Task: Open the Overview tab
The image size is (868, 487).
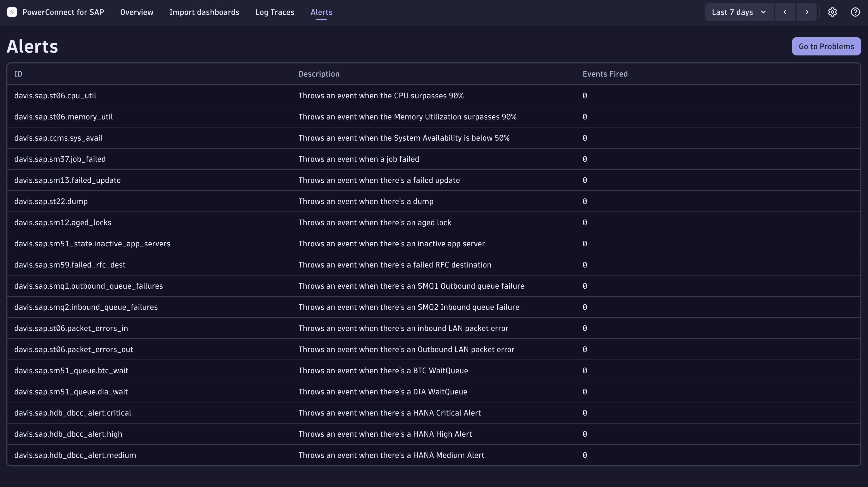Action: pos(137,12)
